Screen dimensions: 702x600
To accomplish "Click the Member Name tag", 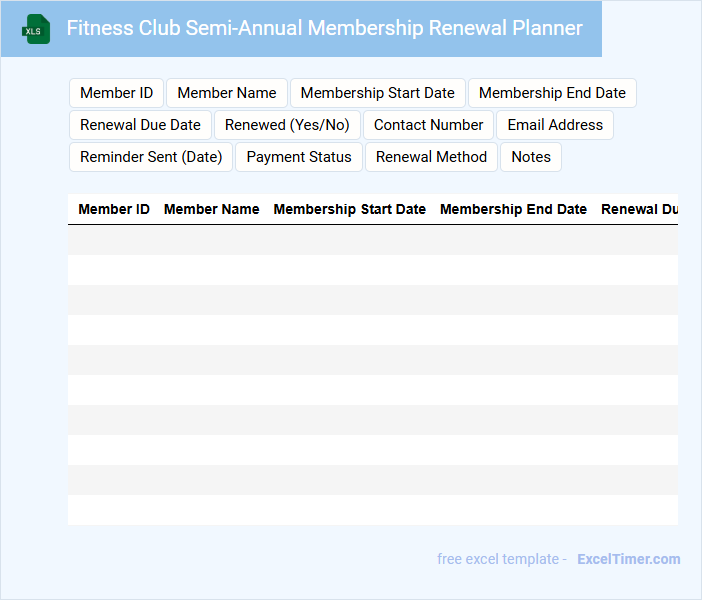I will pos(227,93).
